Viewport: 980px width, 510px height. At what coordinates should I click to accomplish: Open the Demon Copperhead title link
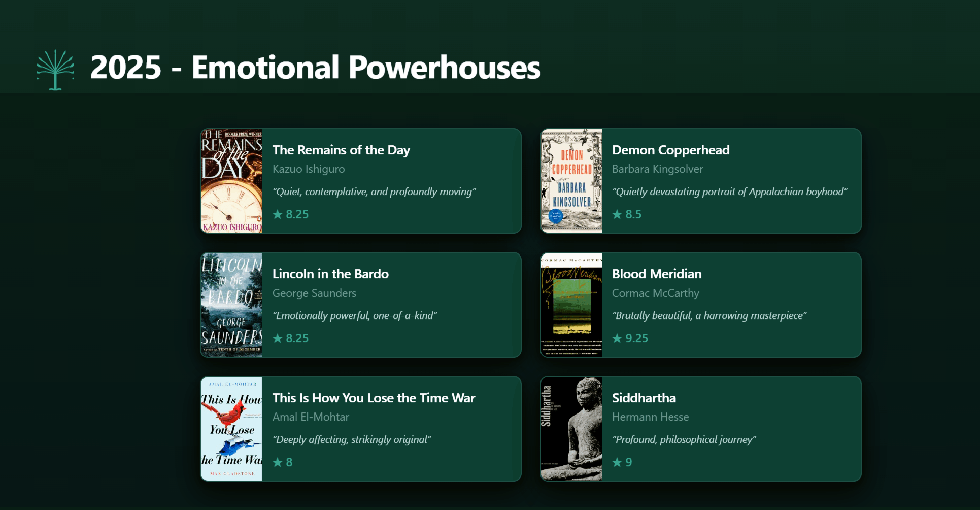(x=670, y=150)
